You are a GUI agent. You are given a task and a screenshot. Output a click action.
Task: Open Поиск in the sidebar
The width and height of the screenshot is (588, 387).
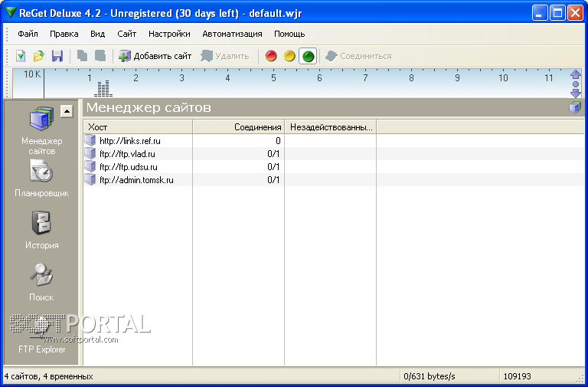[x=41, y=282]
